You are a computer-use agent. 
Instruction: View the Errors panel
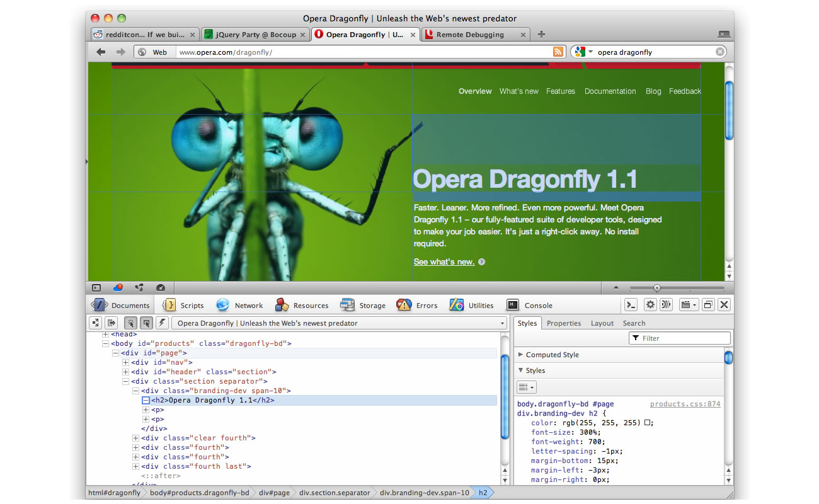coord(417,305)
